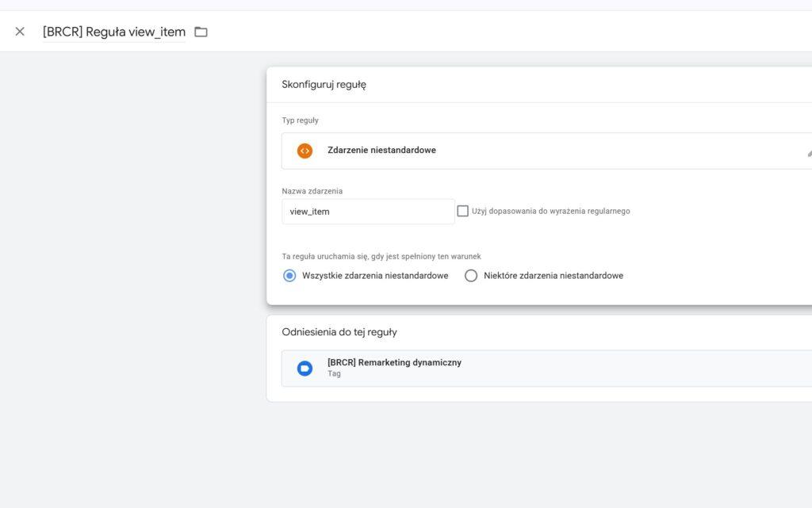Viewport: 812px width, 508px height.
Task: Click the 'Nazwa zdarzenia' field label
Action: coord(312,191)
